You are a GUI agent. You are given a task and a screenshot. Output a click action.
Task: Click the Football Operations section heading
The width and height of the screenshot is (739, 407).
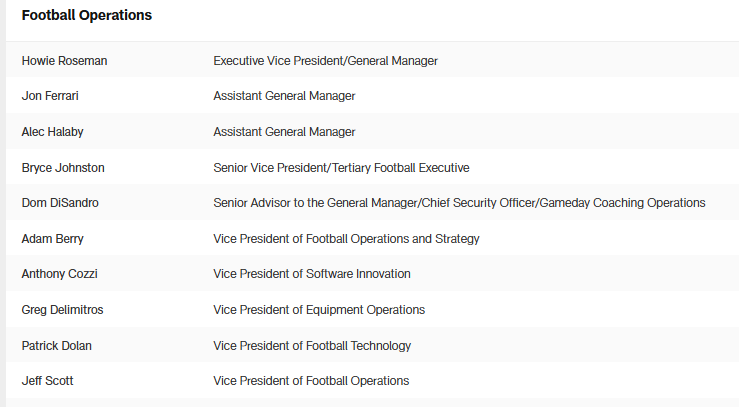click(87, 16)
